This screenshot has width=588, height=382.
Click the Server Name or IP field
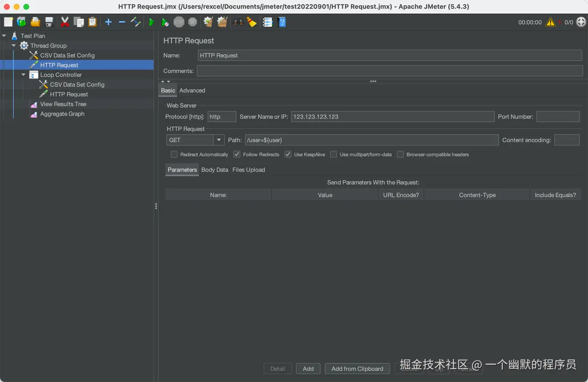(393, 117)
